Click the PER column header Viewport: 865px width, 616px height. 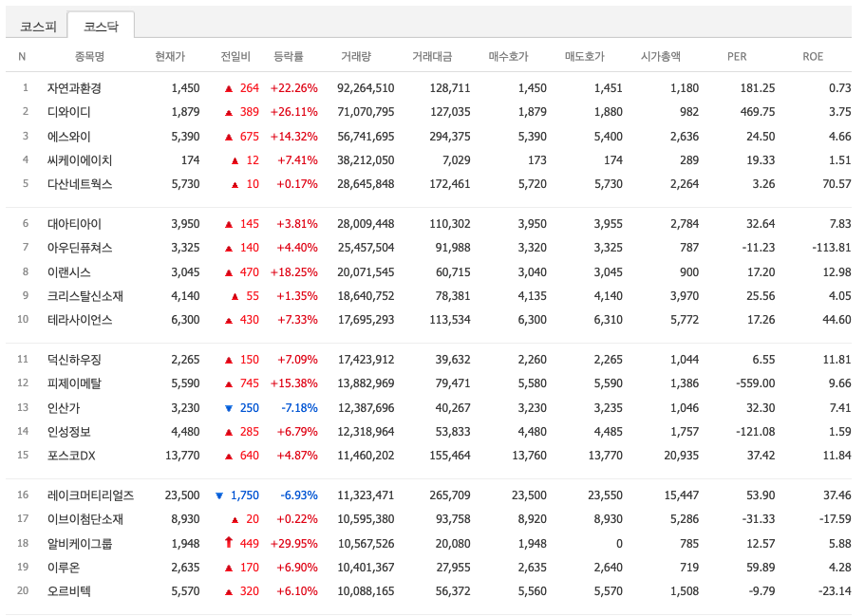click(737, 56)
